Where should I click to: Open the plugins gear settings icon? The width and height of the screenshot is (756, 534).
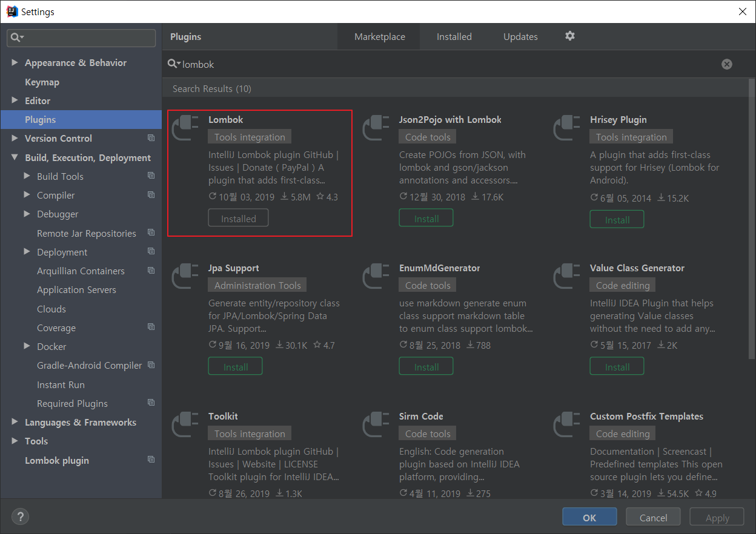[x=569, y=36]
